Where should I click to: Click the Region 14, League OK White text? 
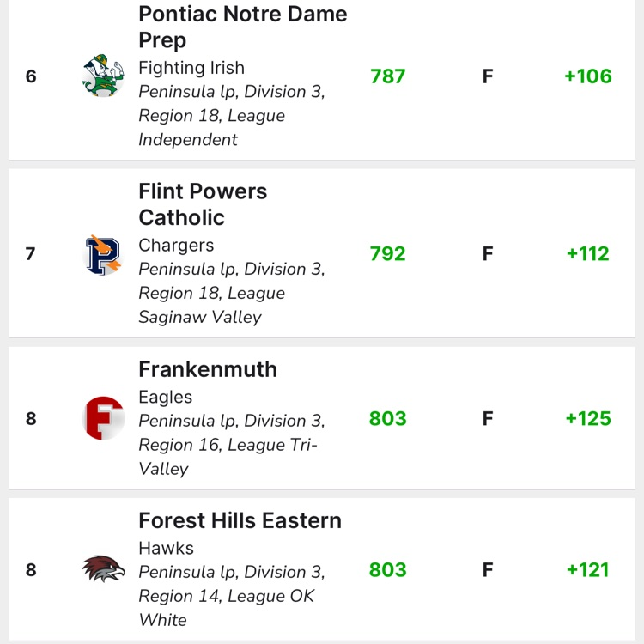pos(227,608)
